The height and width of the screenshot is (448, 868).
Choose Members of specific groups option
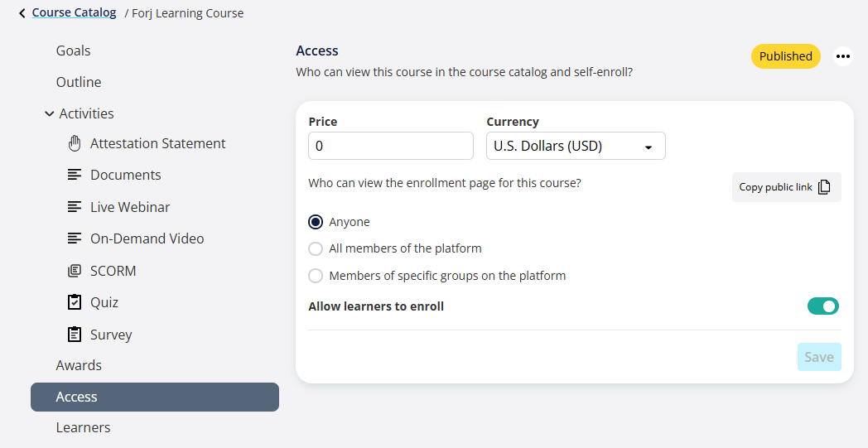316,276
